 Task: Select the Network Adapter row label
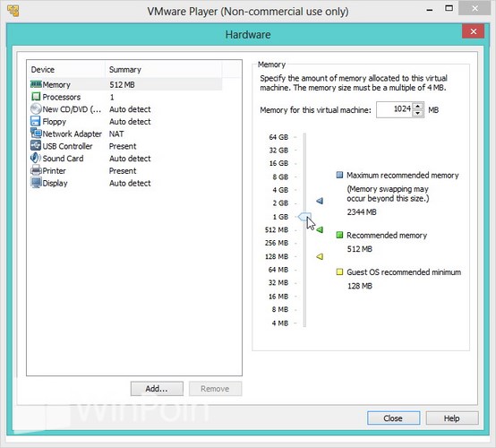point(73,134)
